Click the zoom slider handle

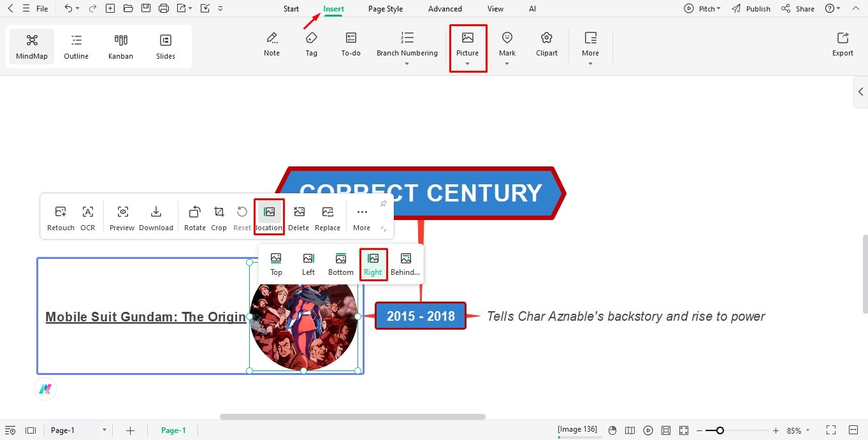tap(720, 430)
